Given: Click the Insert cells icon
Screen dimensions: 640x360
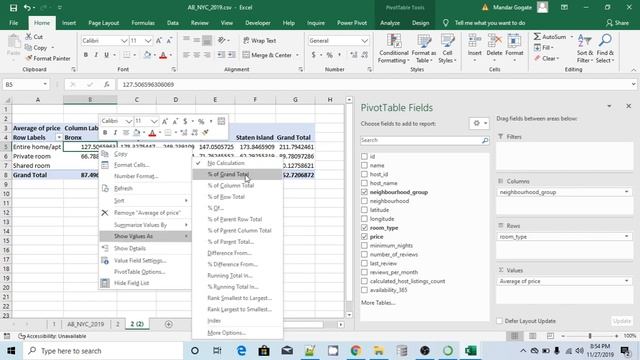Looking at the screenshot, I should (x=474, y=41).
